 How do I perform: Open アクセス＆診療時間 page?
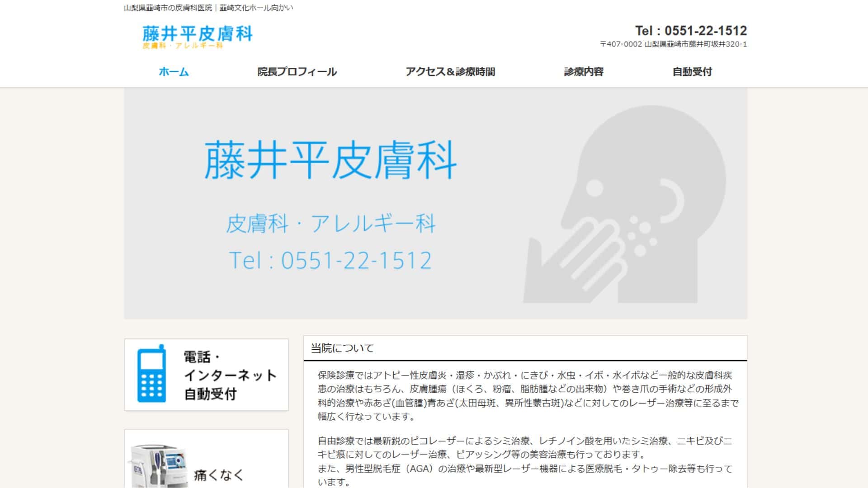click(x=451, y=71)
